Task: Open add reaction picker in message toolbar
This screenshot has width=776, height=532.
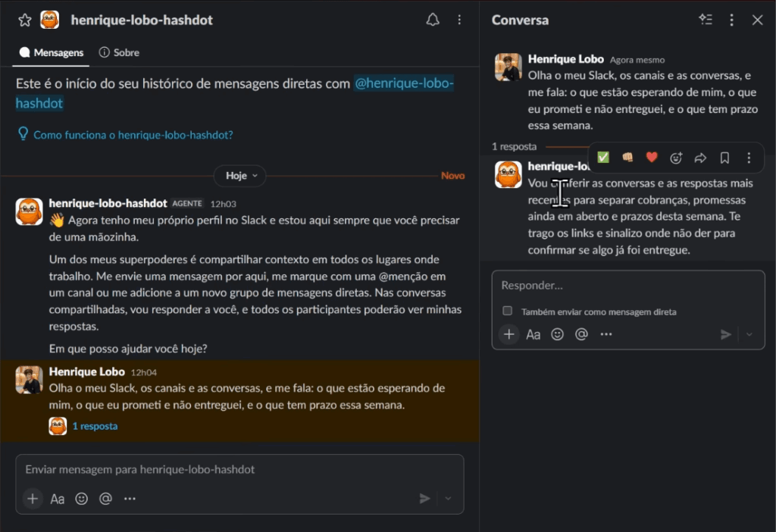Action: click(x=676, y=158)
